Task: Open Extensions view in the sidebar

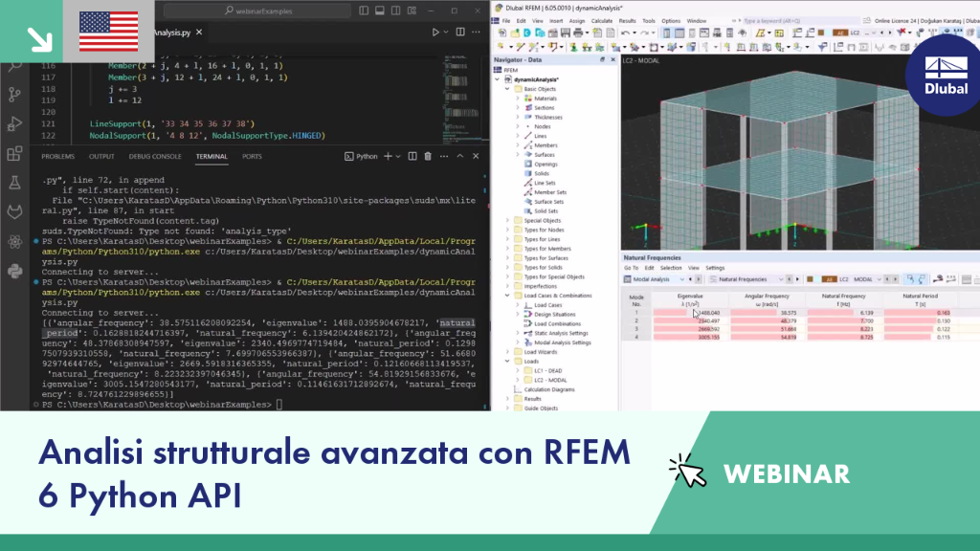Action: tap(15, 153)
